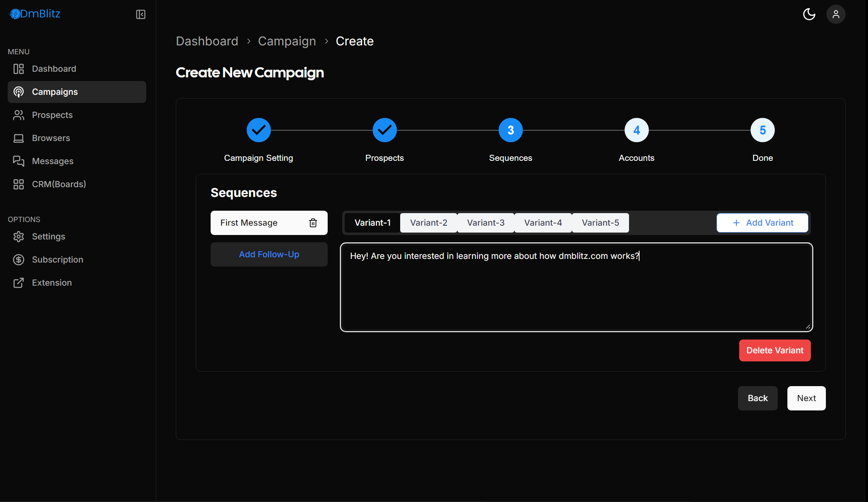Click the Browsers laptop icon
The width and height of the screenshot is (868, 502).
click(19, 138)
